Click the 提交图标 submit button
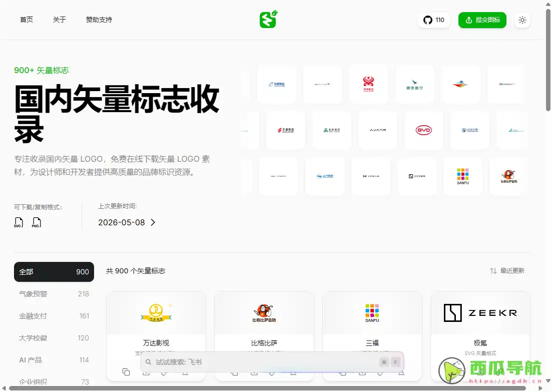 [x=482, y=20]
